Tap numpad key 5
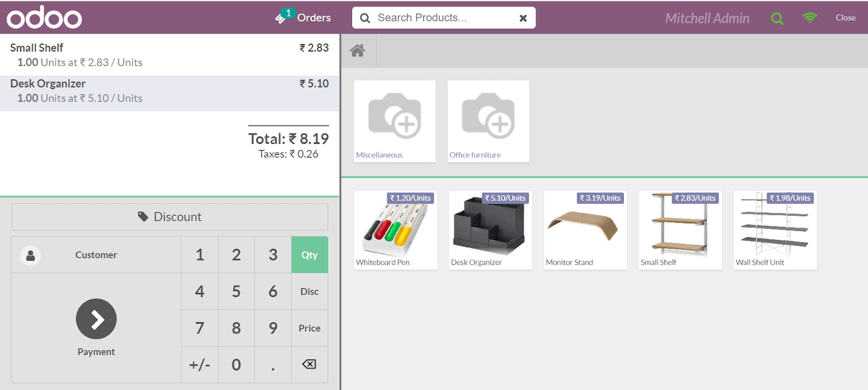Viewport: 868px width, 390px height. click(237, 292)
